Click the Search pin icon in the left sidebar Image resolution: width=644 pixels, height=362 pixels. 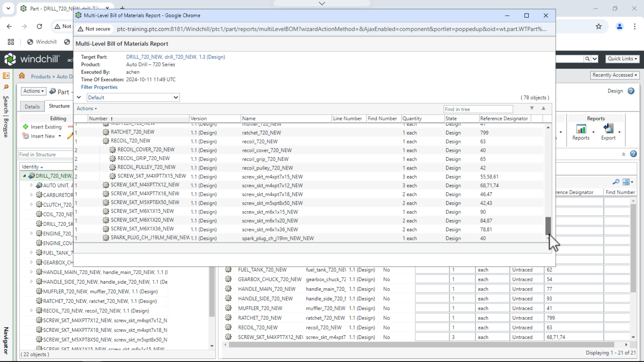[x=6, y=87]
